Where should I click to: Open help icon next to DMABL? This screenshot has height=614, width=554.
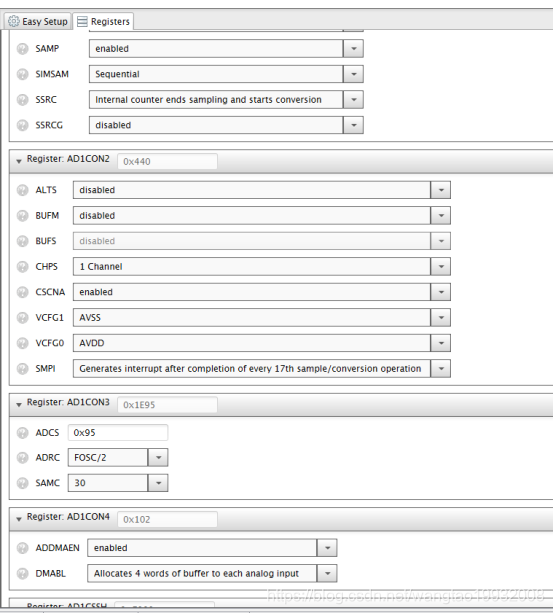(x=22, y=573)
